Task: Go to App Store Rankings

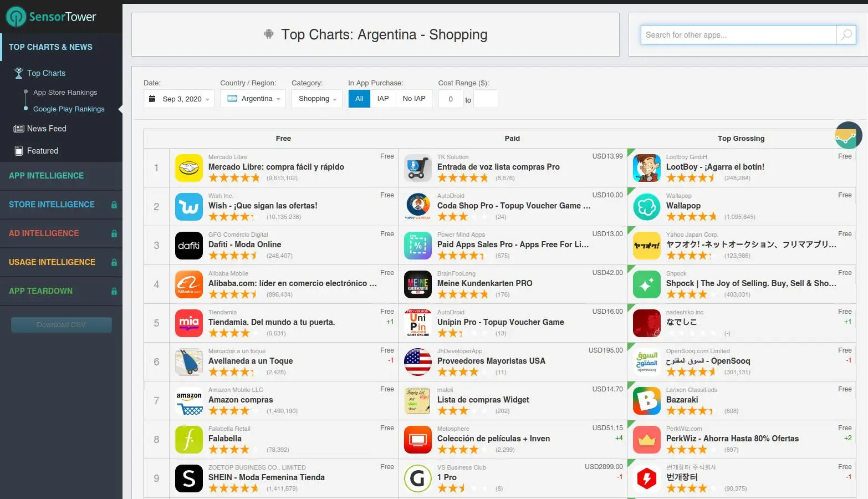Action: (65, 93)
